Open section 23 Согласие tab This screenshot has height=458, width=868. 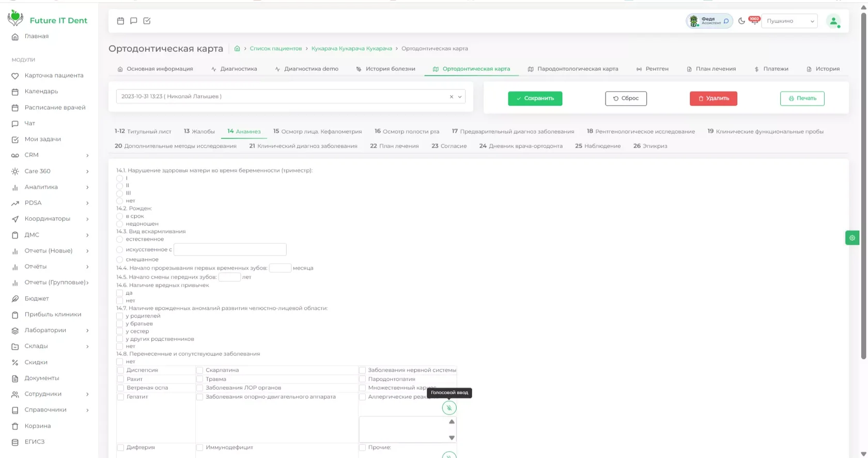[x=449, y=146]
